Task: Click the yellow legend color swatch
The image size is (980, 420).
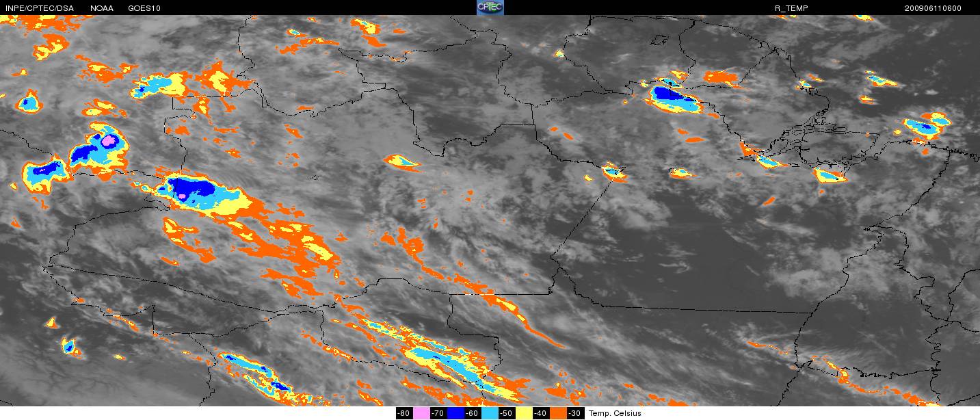Action: [x=524, y=413]
